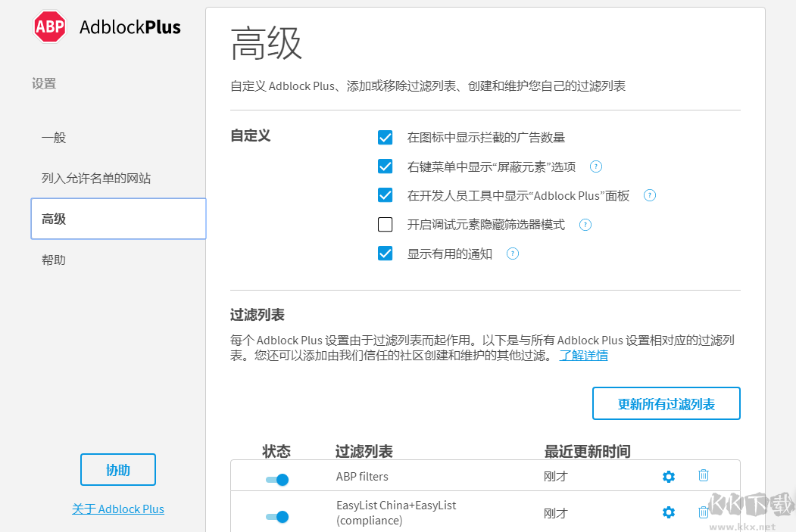Uncheck 在图标中显示拦截的广告数量
Screen dimensions: 796x532
[385, 137]
